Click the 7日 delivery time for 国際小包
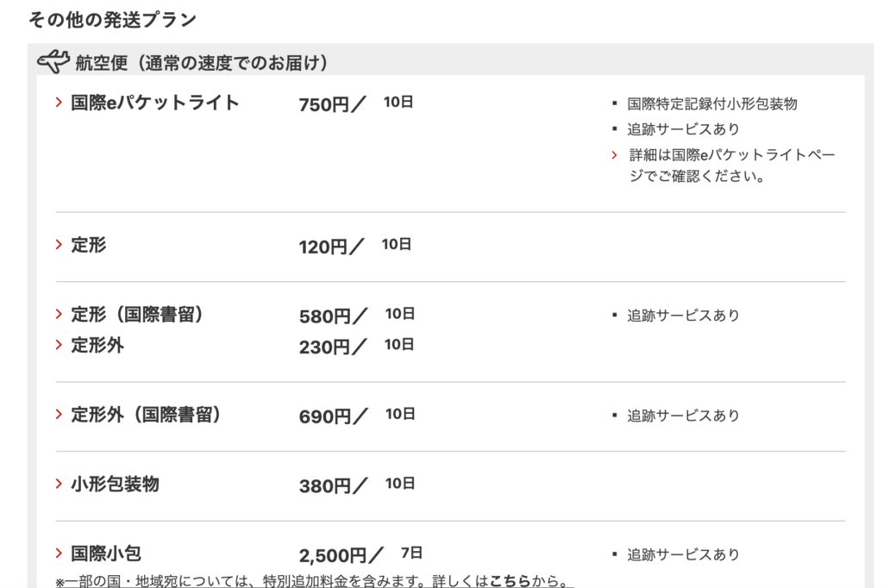Screen dimensions: 883x588 (412, 553)
